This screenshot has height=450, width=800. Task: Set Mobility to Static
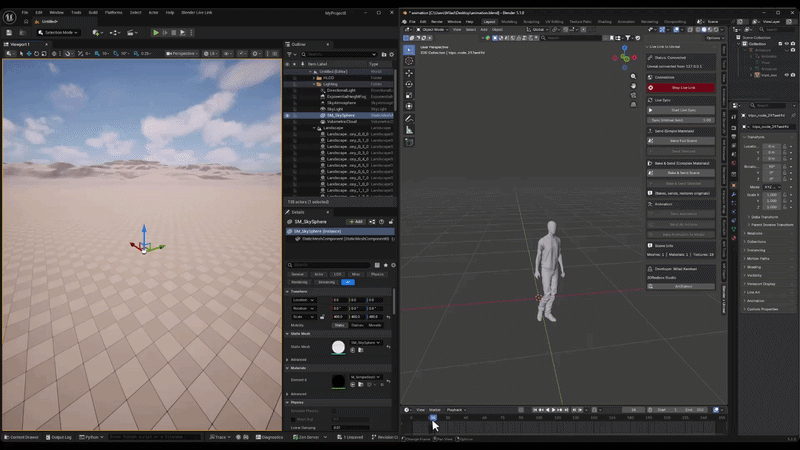pyautogui.click(x=339, y=325)
